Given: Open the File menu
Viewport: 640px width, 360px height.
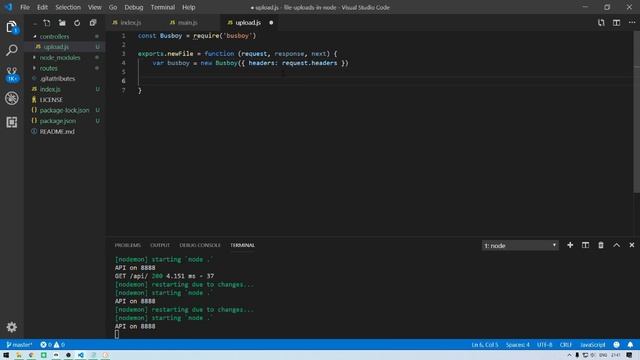Looking at the screenshot, I should click(25, 7).
